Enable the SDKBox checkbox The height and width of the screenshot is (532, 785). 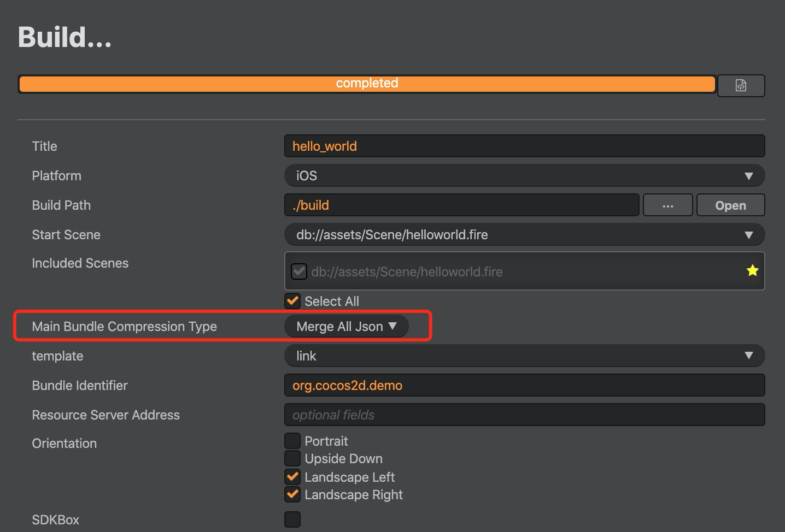tap(293, 519)
